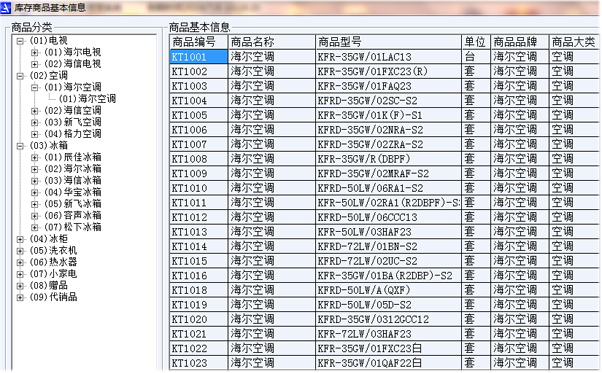Click the 台 unit cell in row KT1001
This screenshot has width=602, height=373.
coord(476,57)
